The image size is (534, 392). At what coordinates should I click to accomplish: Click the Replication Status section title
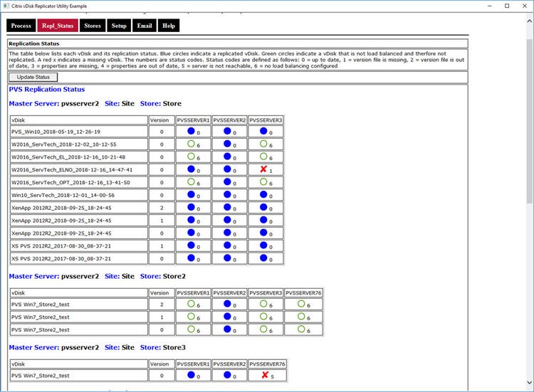point(34,43)
